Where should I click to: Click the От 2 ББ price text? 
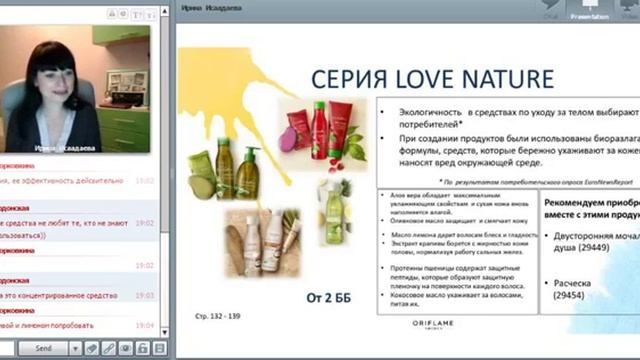pyautogui.click(x=329, y=298)
